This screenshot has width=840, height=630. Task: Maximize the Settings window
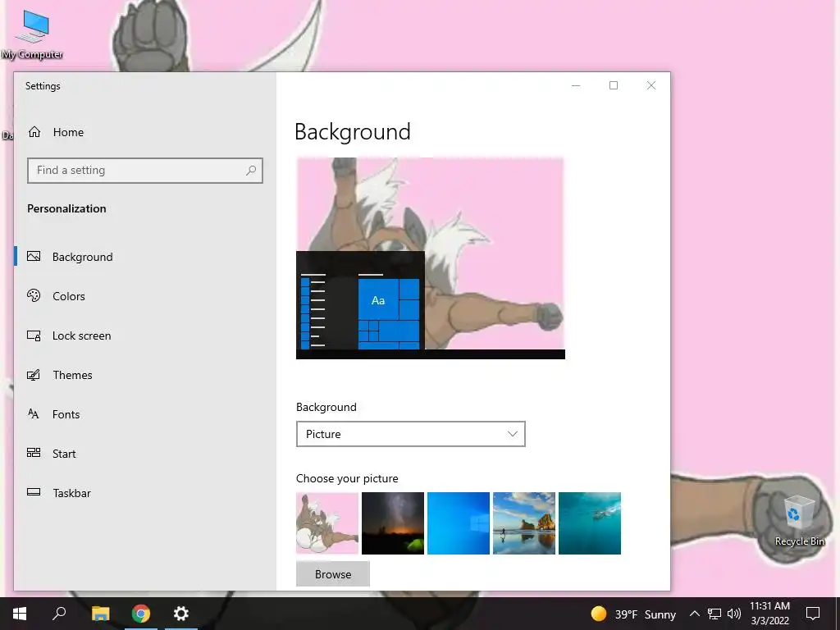click(x=614, y=85)
